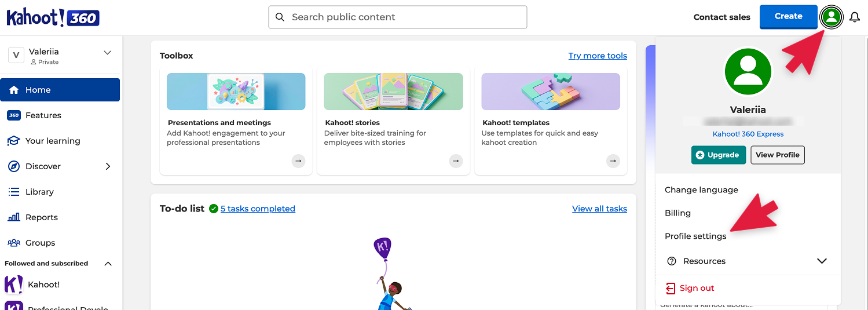Click the Kahoot! channel logo icon
Image resolution: width=868 pixels, height=310 pixels.
[x=14, y=285]
